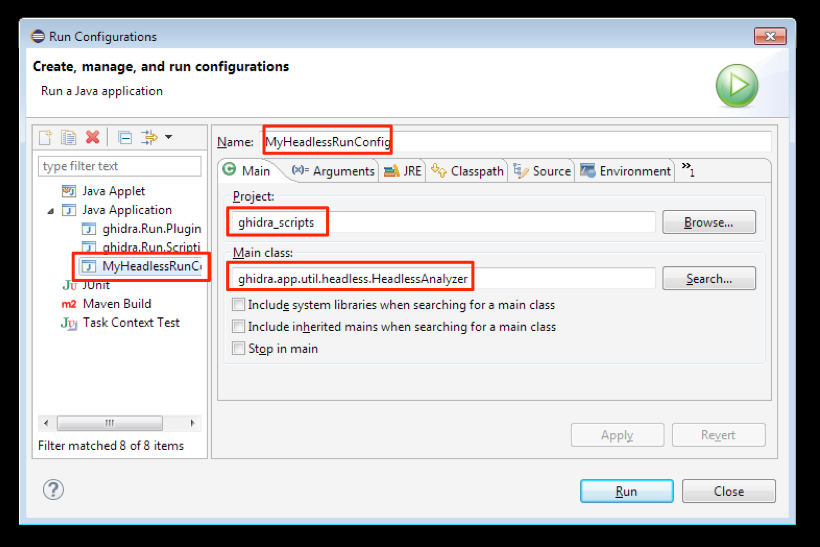Click the Duplicate launch configuration icon
The width and height of the screenshot is (820, 547).
tap(68, 137)
